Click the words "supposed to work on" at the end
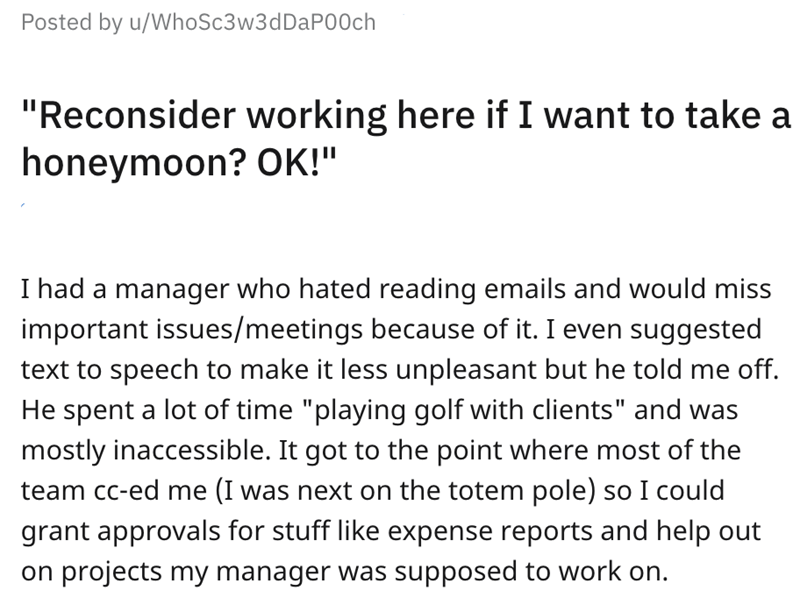800x612 pixels. point(531,572)
